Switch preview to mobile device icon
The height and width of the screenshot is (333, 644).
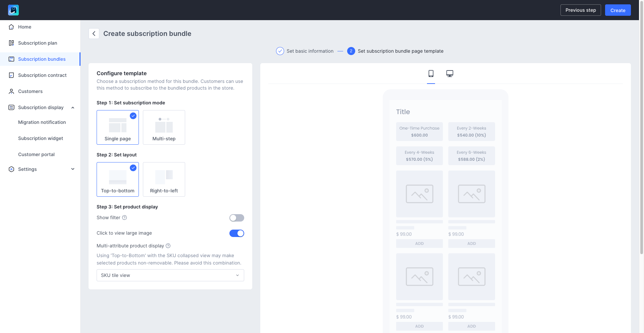pos(431,74)
